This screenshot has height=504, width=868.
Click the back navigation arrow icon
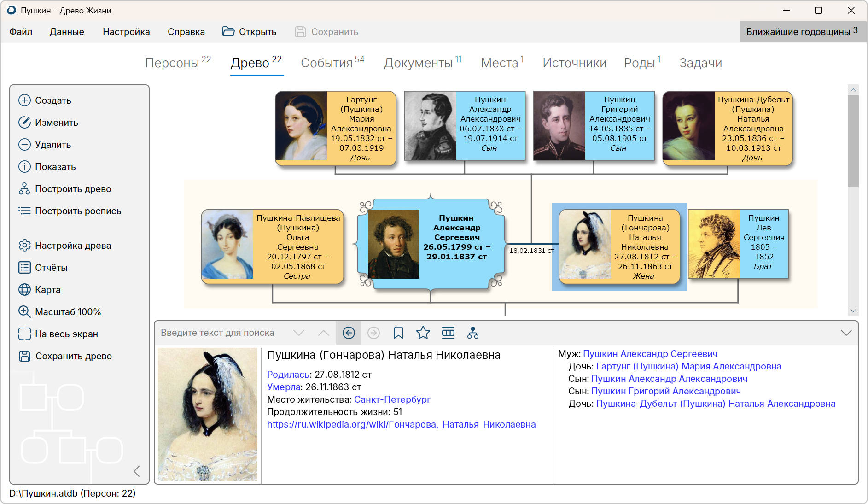[x=349, y=333]
